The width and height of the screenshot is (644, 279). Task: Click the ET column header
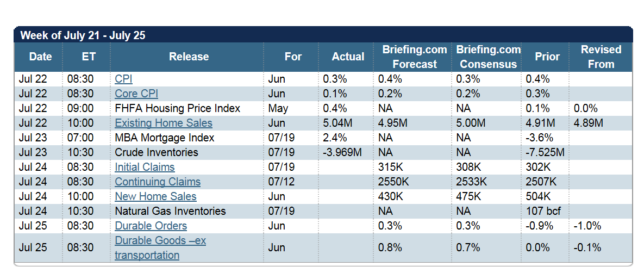(89, 57)
